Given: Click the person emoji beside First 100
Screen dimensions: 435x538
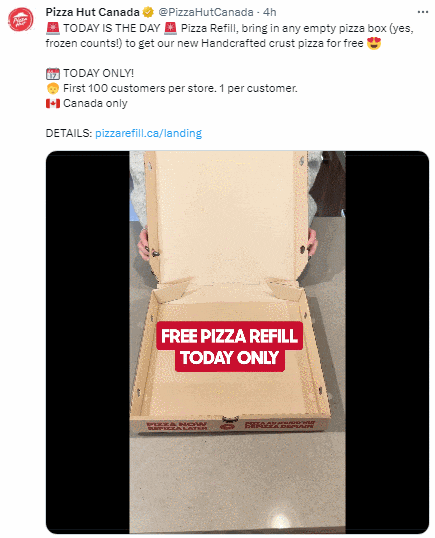Looking at the screenshot, I should [53, 89].
